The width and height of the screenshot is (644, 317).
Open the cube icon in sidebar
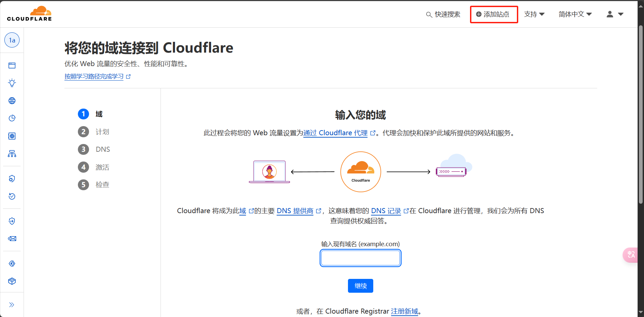click(x=12, y=281)
